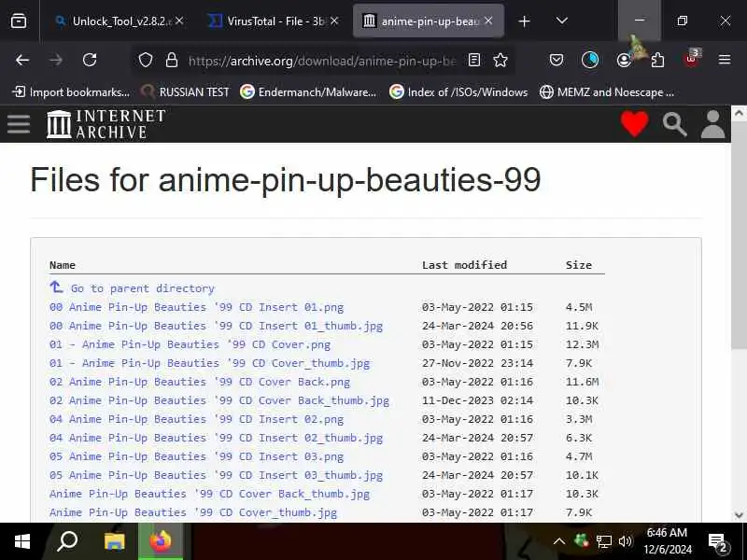Click the page scrollbar up arrow

[x=739, y=113]
